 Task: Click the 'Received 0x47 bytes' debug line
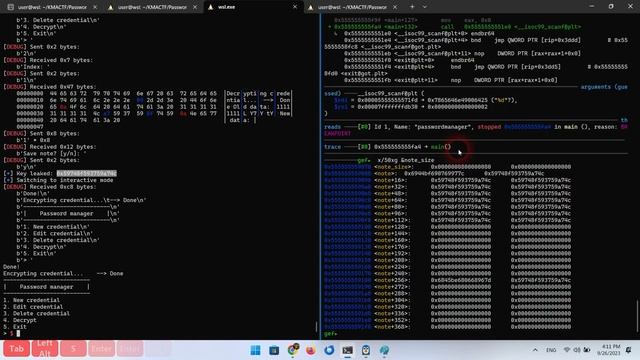coord(49,87)
